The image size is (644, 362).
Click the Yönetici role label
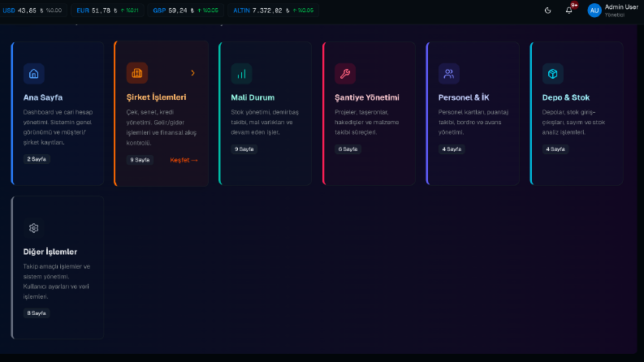pyautogui.click(x=615, y=15)
